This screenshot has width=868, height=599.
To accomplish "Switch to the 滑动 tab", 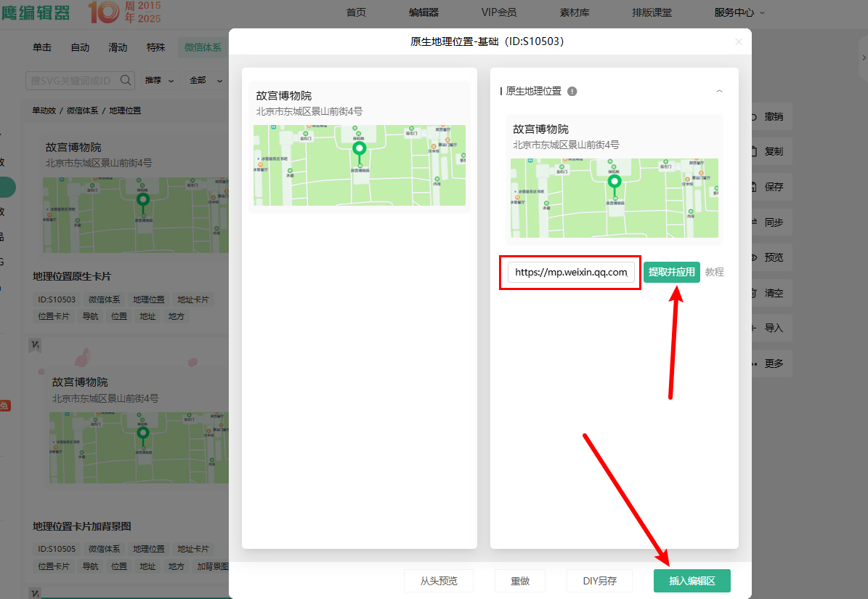I will [x=118, y=48].
